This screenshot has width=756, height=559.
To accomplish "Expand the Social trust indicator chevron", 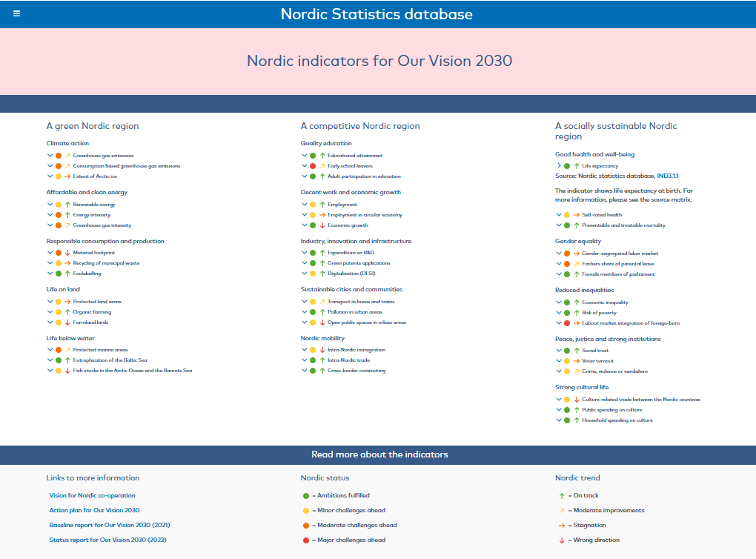I will (559, 351).
